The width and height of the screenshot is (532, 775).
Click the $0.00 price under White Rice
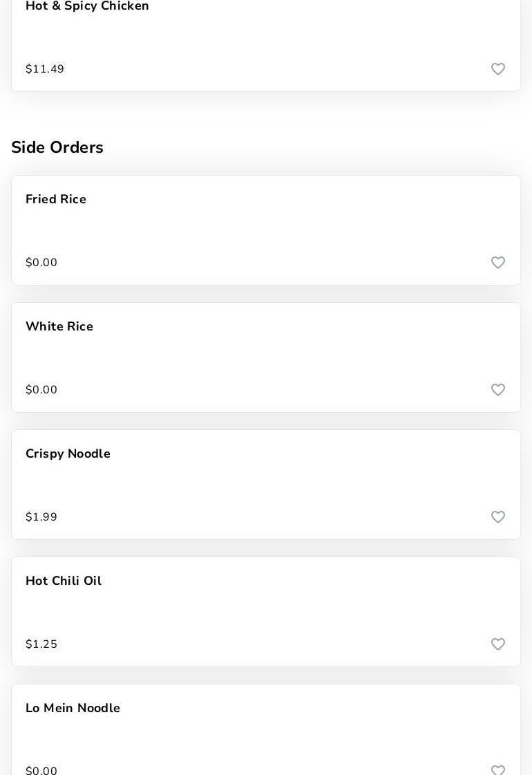[x=41, y=390]
